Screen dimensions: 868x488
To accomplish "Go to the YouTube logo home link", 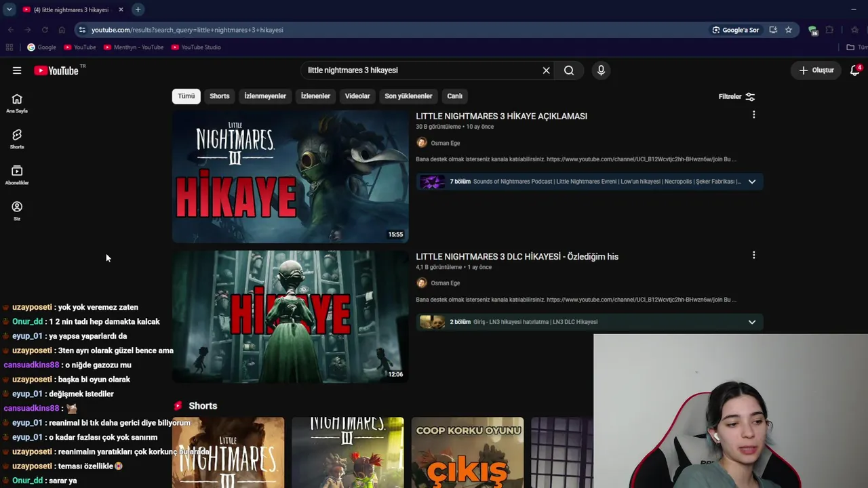I will pyautogui.click(x=57, y=70).
